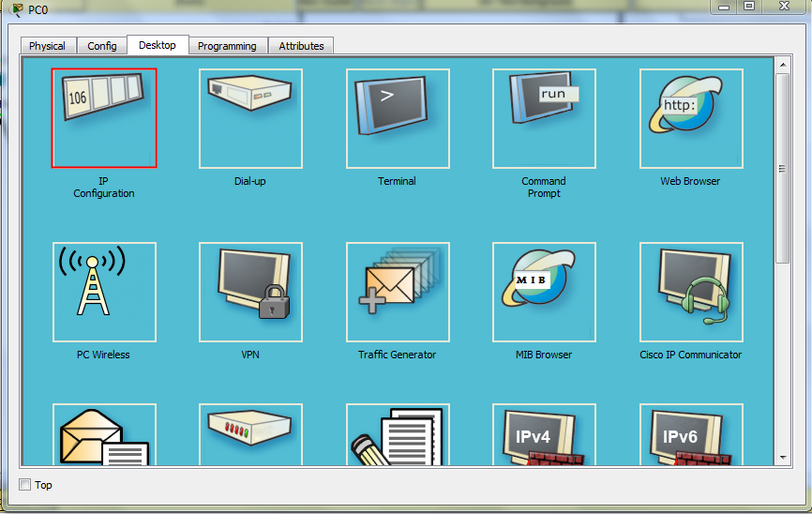
Task: Open the VPN app icon
Action: pos(250,292)
